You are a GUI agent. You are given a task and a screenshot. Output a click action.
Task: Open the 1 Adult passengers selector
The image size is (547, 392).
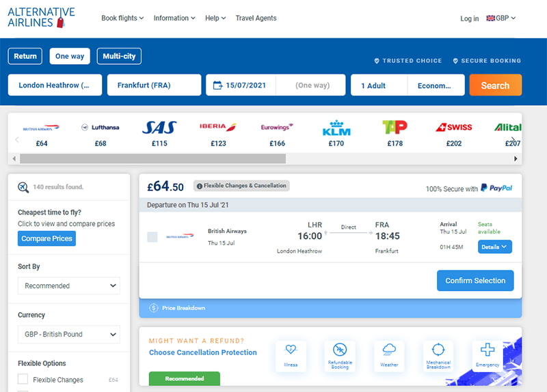[379, 85]
